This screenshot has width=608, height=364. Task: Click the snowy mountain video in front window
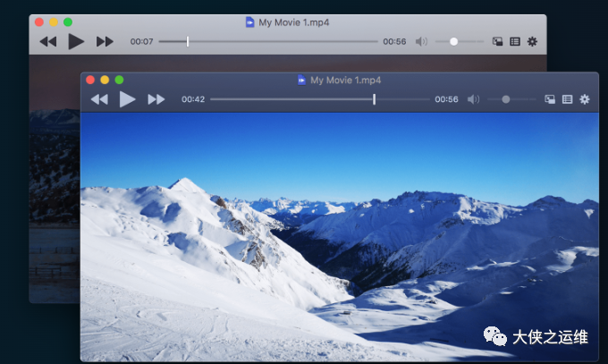click(340, 237)
